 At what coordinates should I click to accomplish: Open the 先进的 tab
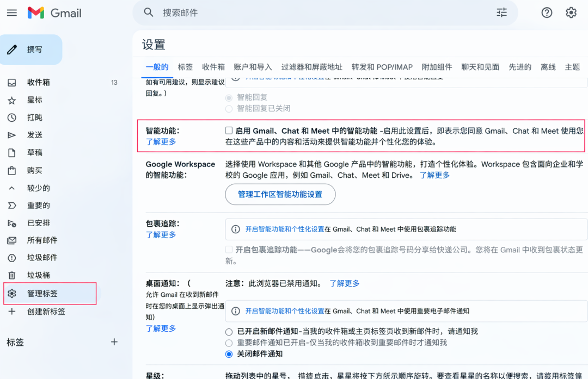(520, 67)
